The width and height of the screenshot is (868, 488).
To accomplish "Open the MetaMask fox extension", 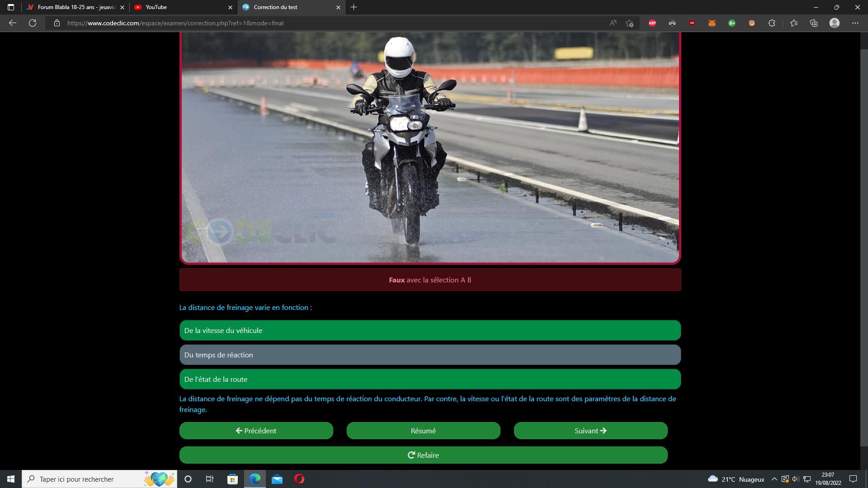I will tap(712, 23).
